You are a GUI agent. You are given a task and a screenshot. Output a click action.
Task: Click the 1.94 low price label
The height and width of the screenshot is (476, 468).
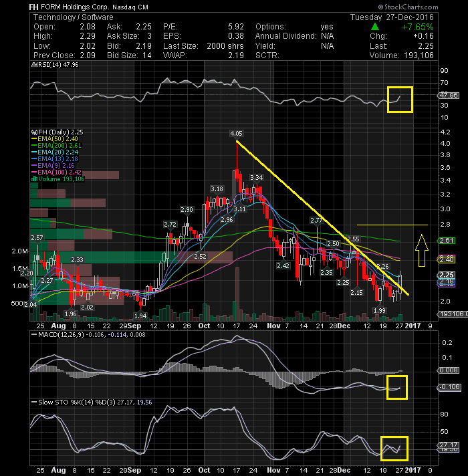tap(140, 316)
